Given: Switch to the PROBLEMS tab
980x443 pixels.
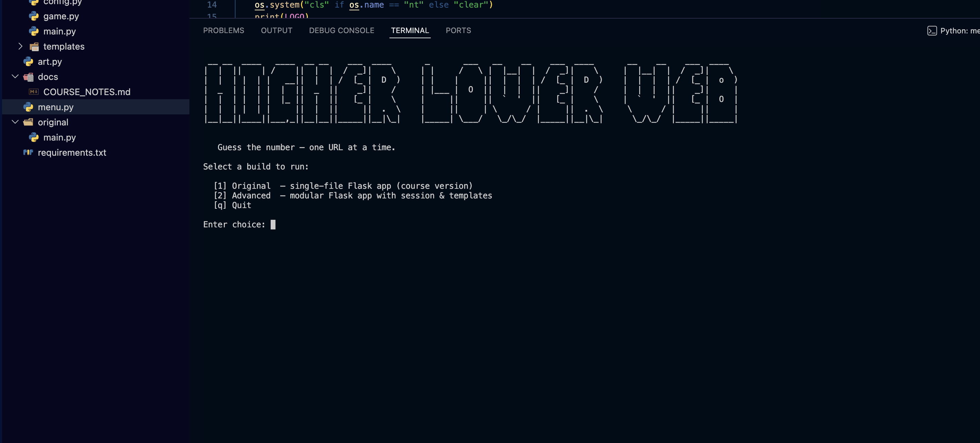Looking at the screenshot, I should click(224, 30).
